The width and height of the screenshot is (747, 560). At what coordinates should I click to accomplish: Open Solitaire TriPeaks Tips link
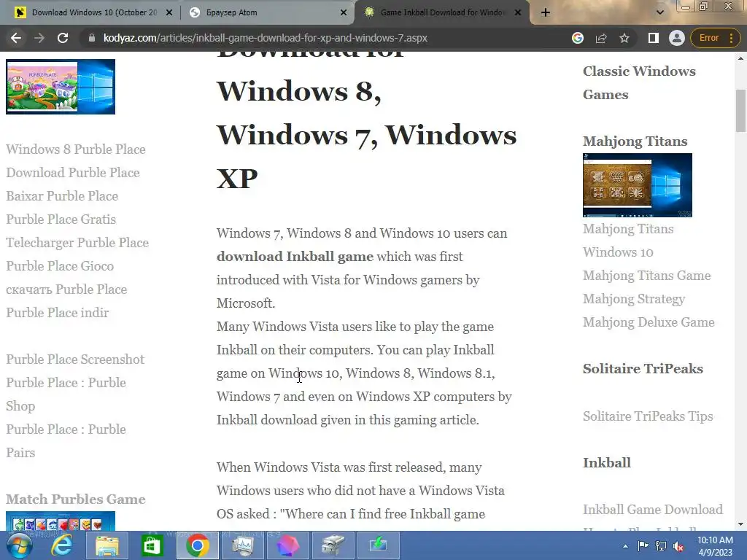tap(648, 416)
